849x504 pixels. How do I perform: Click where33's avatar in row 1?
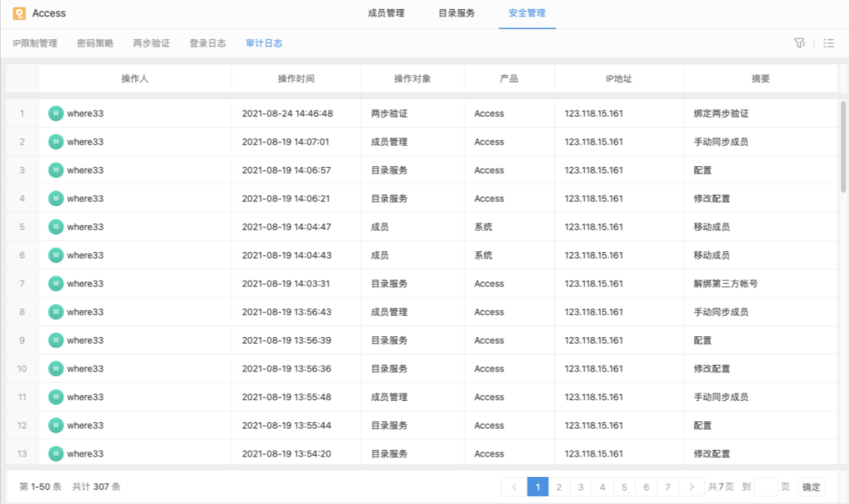pos(55,113)
